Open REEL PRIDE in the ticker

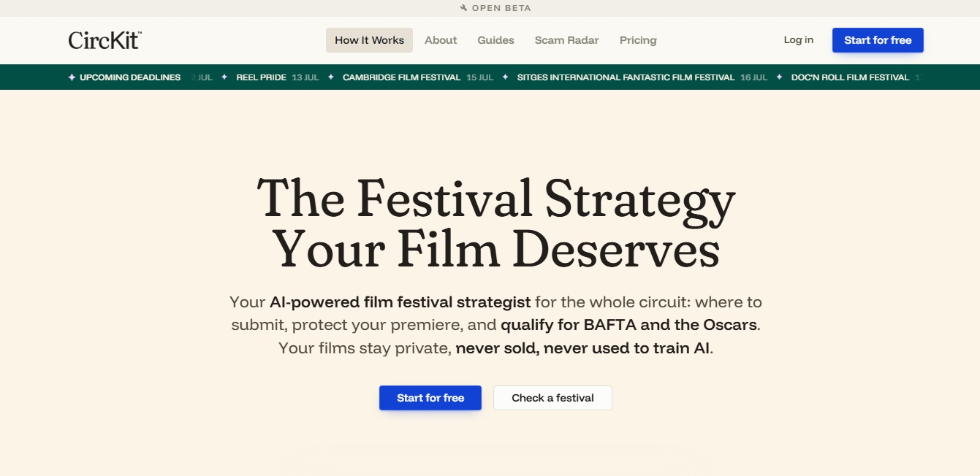261,77
